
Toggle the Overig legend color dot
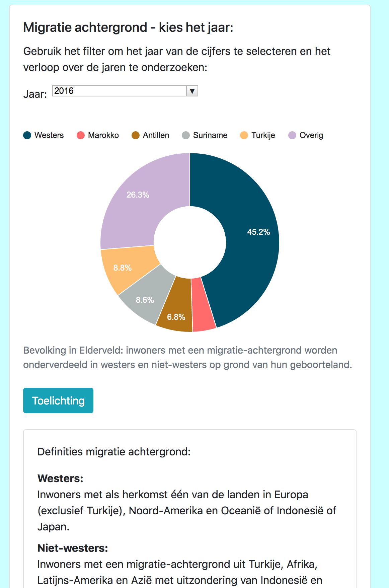[x=292, y=135]
